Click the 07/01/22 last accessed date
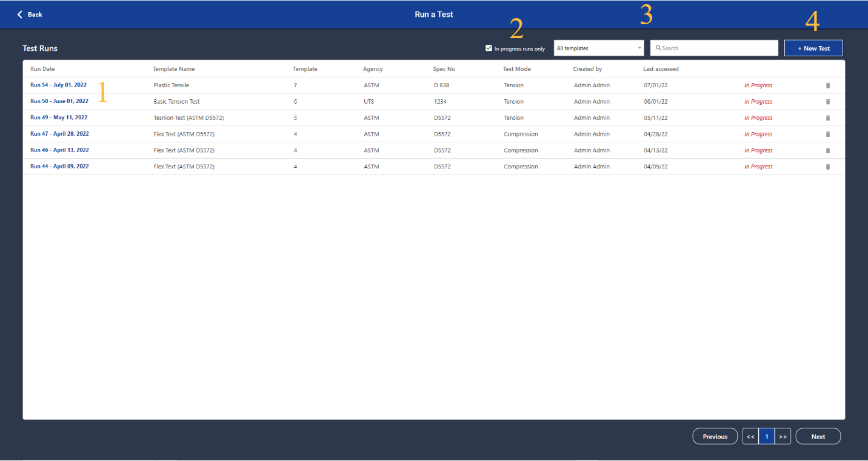Screen dimensions: 868x461 tap(656, 85)
